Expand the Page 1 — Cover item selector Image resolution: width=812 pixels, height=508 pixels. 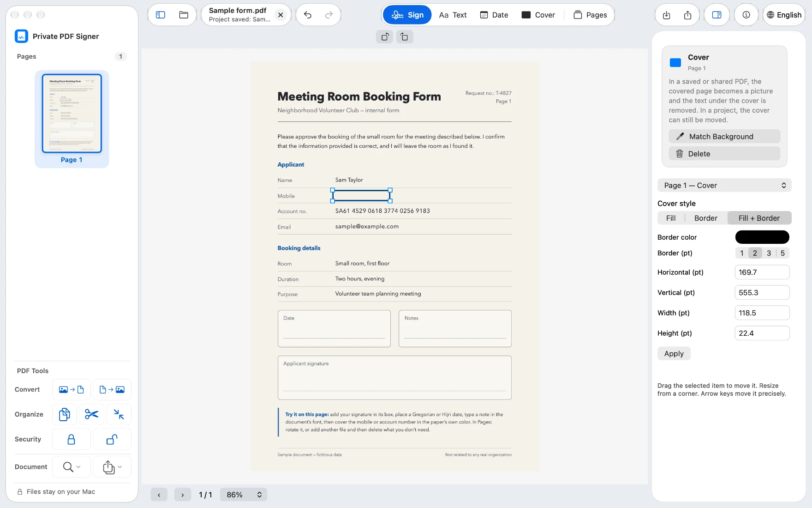tap(724, 185)
